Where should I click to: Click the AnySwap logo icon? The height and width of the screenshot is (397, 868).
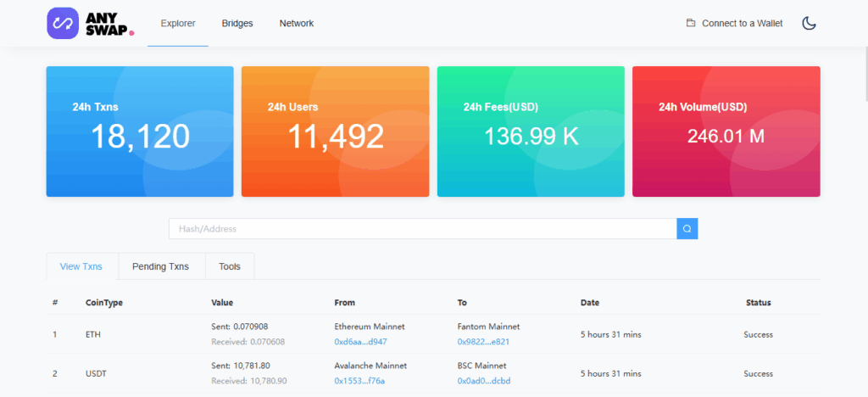(64, 23)
